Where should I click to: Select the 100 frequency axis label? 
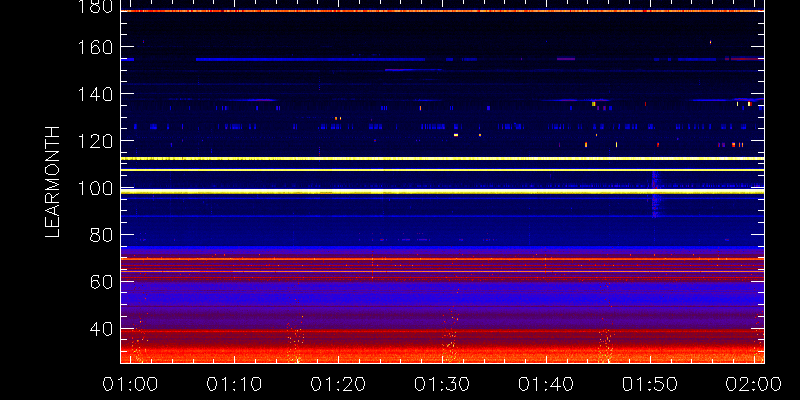tap(95, 188)
